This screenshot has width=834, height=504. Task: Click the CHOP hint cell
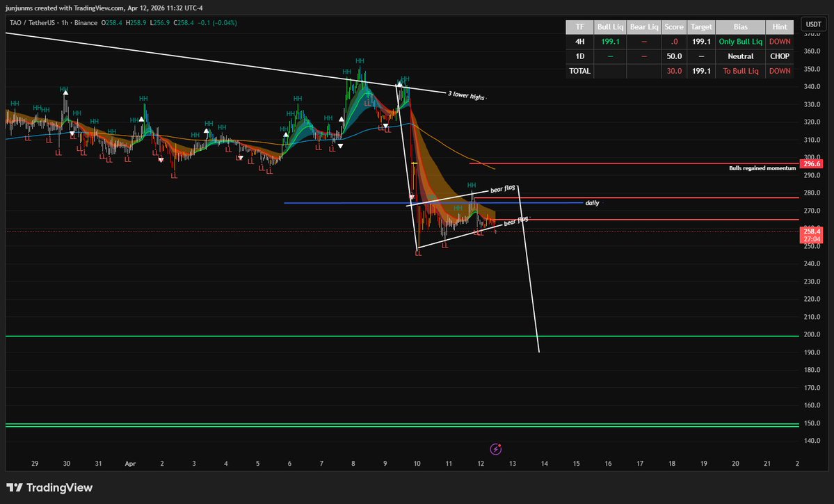(780, 56)
